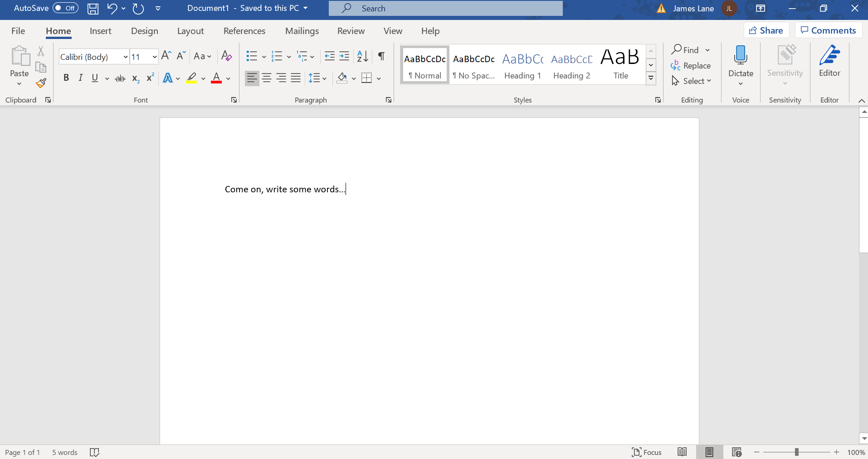Click the Clear All Formatting icon
868x459 pixels.
click(226, 56)
